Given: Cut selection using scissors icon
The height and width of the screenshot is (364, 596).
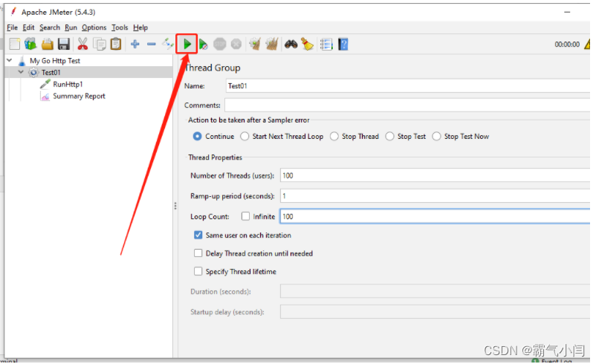Looking at the screenshot, I should pyautogui.click(x=82, y=44).
